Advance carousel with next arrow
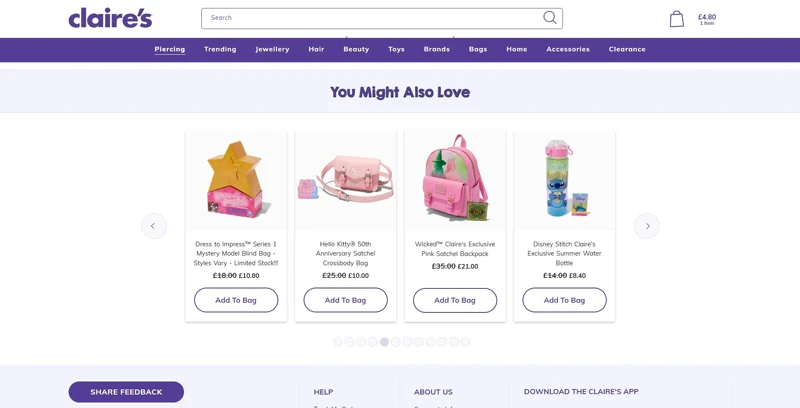Screen dimensions: 800x408 pyautogui.click(x=646, y=226)
